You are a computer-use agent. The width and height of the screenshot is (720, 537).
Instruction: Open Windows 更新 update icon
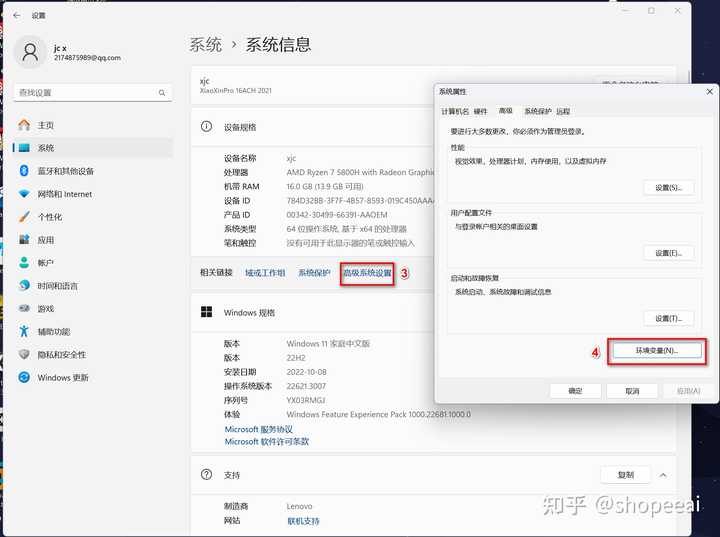[x=24, y=378]
